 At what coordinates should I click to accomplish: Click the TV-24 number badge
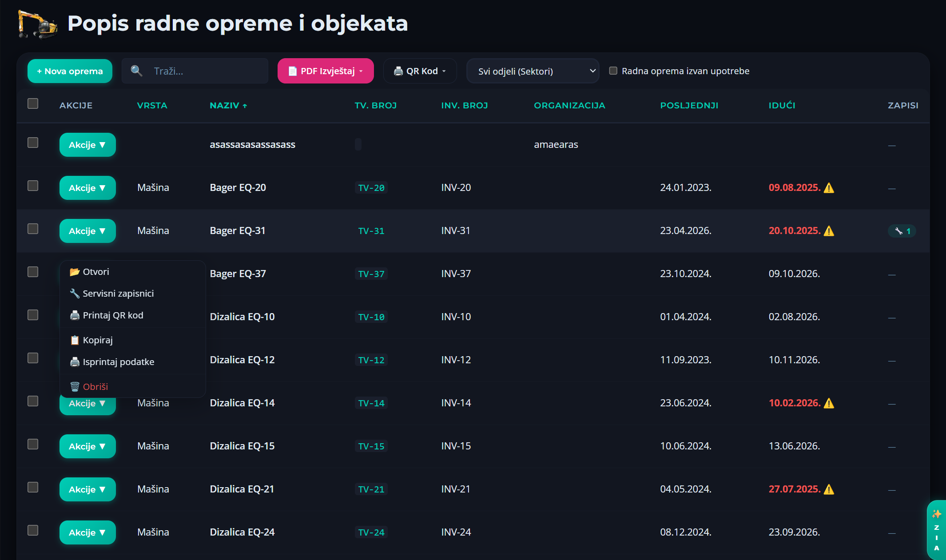click(x=371, y=532)
